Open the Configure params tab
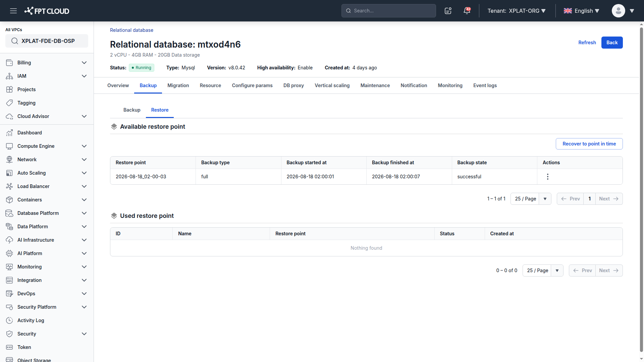This screenshot has width=644, height=362. pos(252,85)
